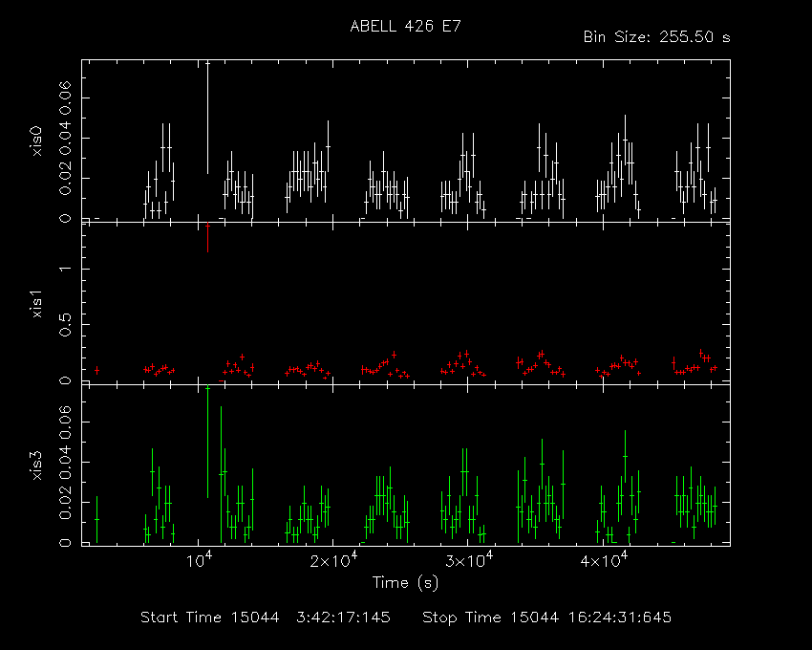Select the Time (s) x-axis label
The width and height of the screenshot is (812, 650).
405,583
